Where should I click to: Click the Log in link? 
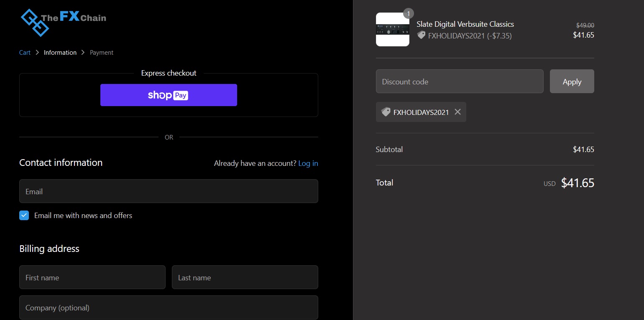click(308, 163)
